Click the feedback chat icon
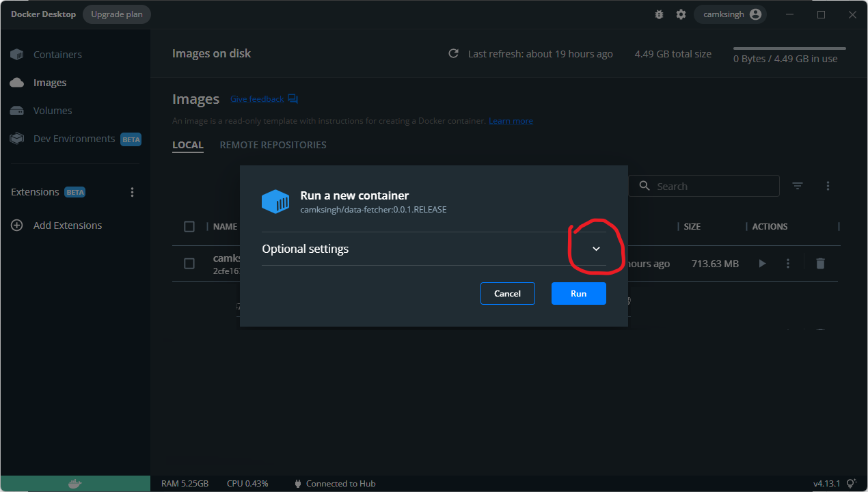Screen dimensions: 868x492 click(293, 99)
